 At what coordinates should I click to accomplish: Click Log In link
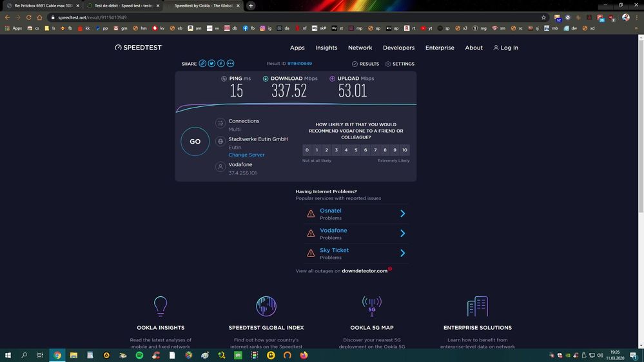506,48
